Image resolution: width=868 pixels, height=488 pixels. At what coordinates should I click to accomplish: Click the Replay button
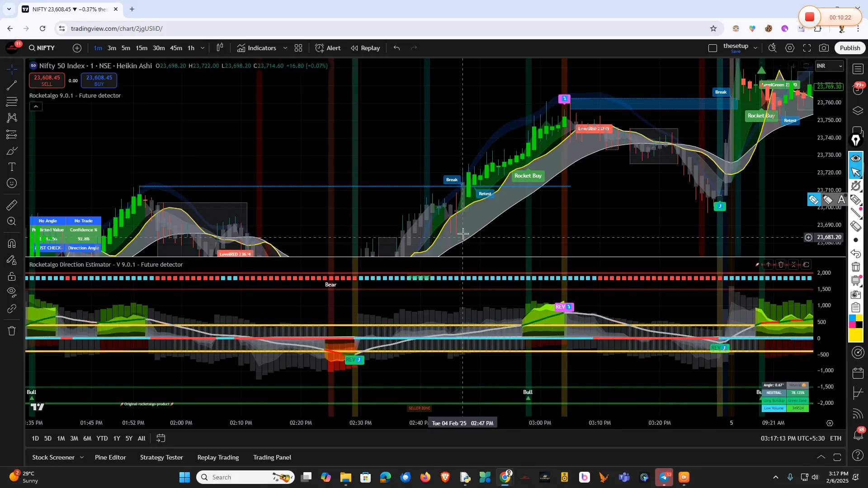tap(365, 48)
